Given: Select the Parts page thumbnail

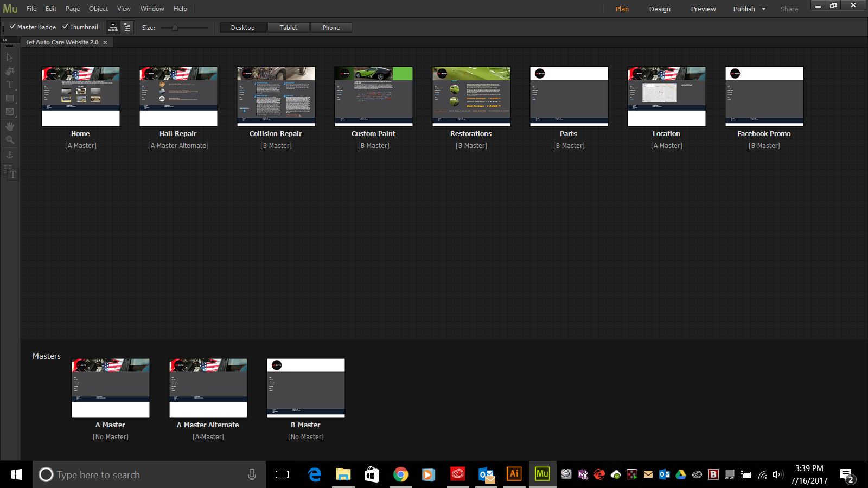Looking at the screenshot, I should pos(569,97).
